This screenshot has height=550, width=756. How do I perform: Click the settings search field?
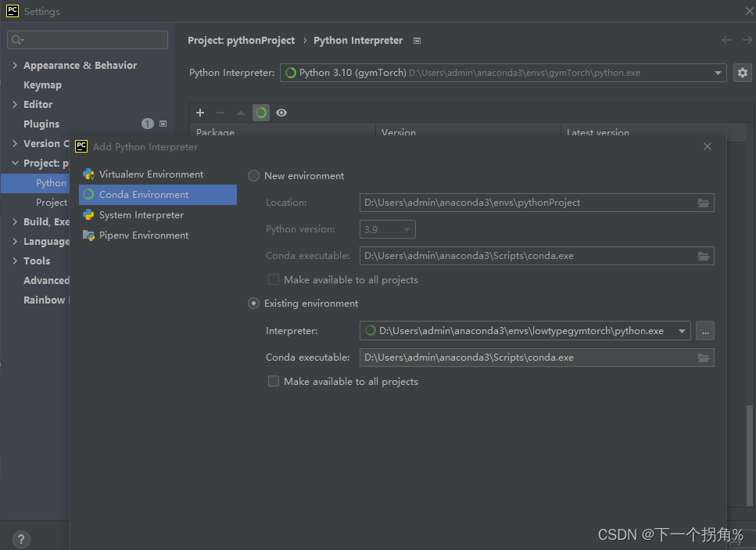point(88,40)
